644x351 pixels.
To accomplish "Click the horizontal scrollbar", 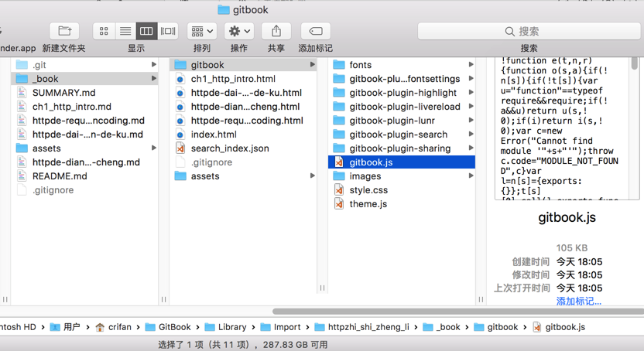I will click(458, 312).
